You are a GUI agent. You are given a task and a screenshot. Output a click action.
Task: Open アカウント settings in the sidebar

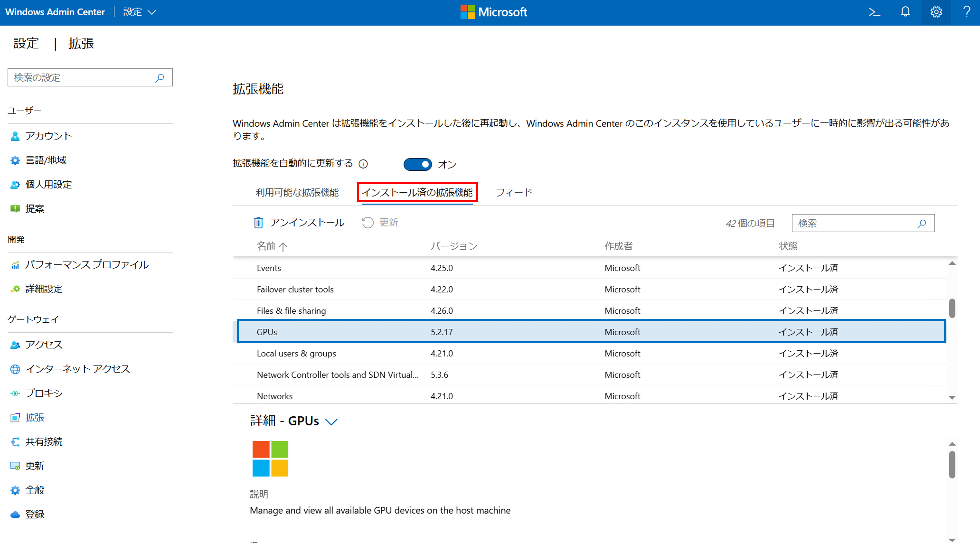[x=49, y=136]
